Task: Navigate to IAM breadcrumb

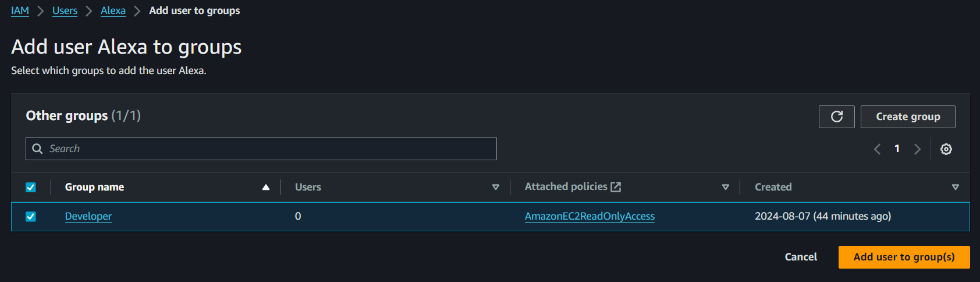Action: tap(20, 10)
